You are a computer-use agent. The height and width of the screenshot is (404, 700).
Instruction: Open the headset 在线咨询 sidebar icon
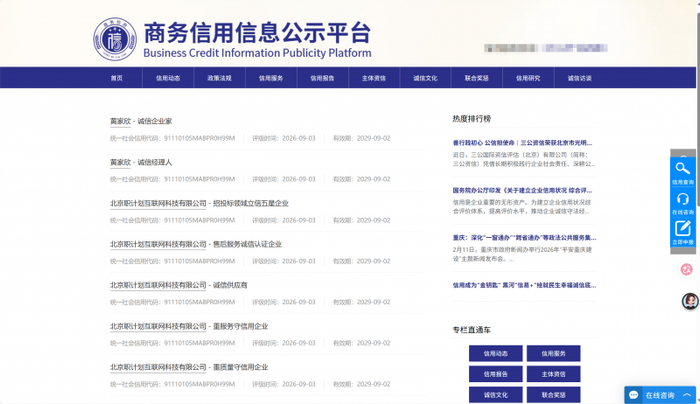tap(683, 202)
